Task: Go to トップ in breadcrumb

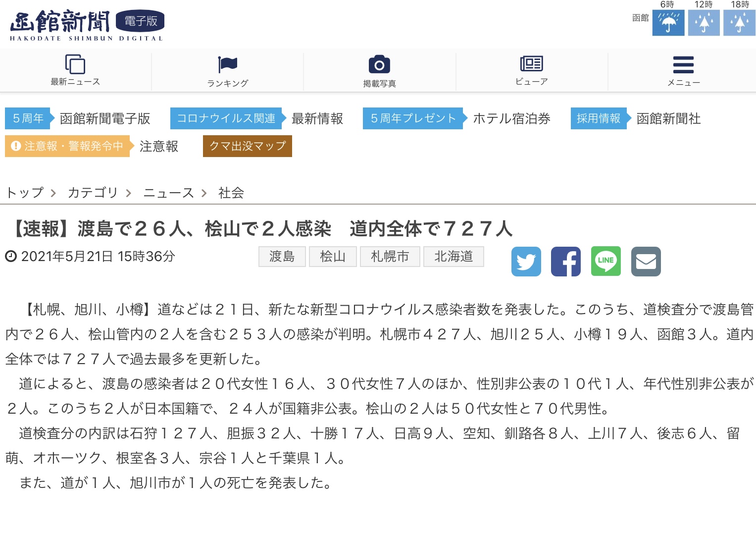Action: (x=25, y=193)
